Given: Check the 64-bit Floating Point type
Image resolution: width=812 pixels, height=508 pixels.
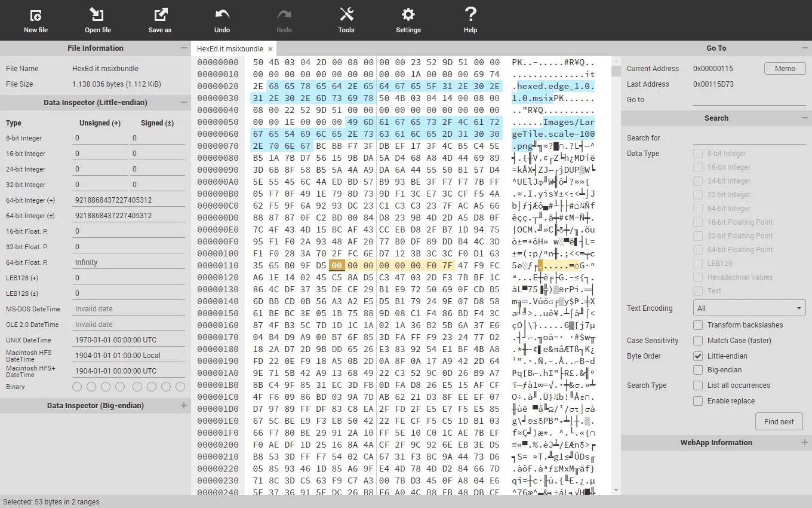Looking at the screenshot, I should point(697,250).
